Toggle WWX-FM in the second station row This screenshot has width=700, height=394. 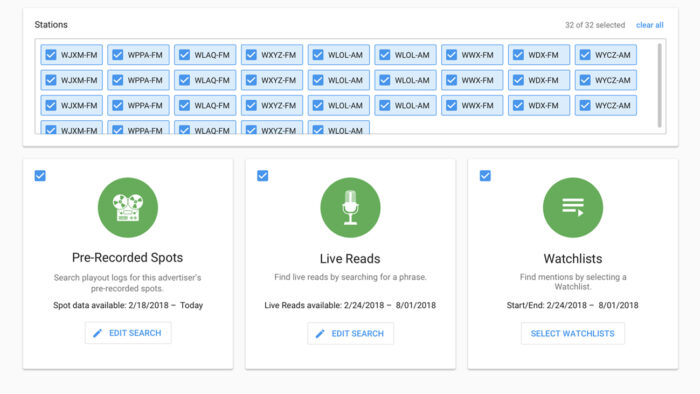pyautogui.click(x=472, y=80)
